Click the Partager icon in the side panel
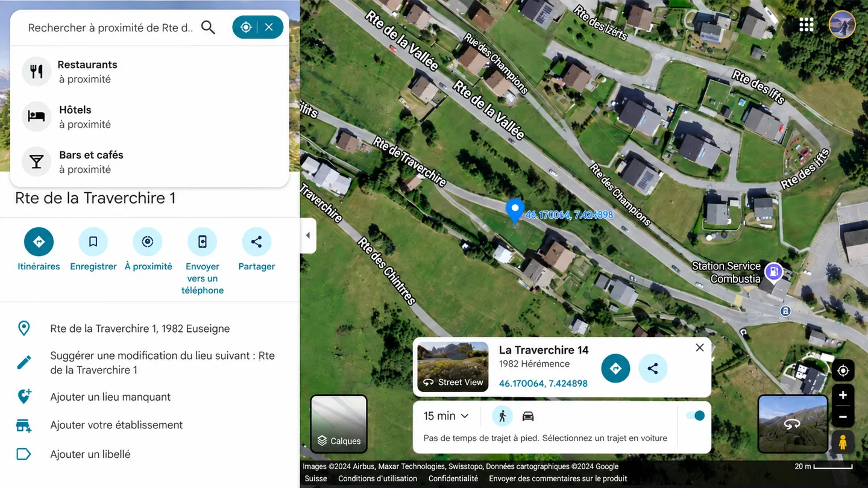 coord(257,242)
